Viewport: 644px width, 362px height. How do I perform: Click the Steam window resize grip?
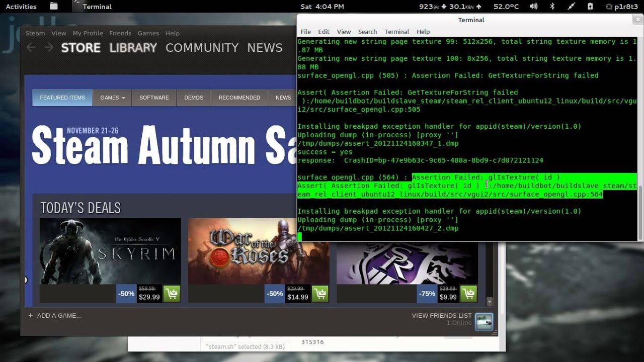495,332
